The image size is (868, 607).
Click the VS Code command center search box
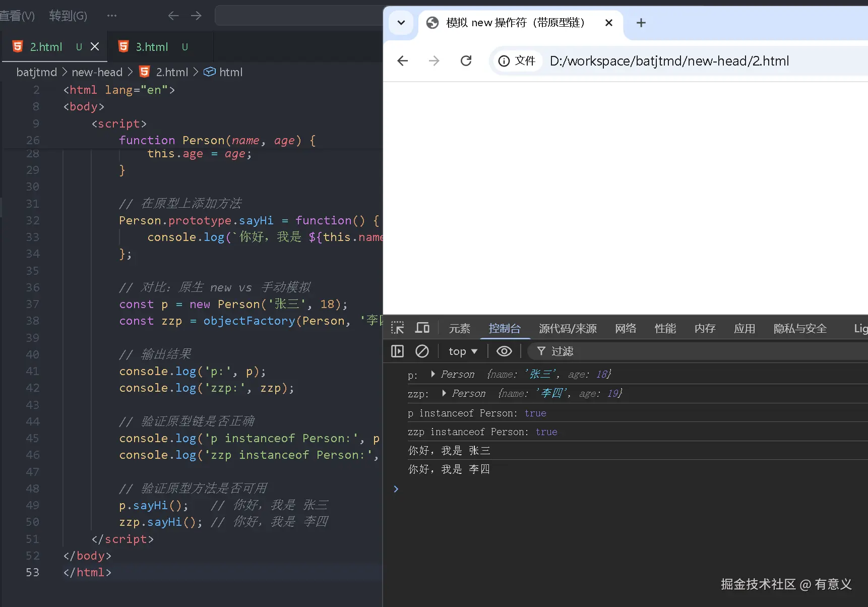(298, 16)
